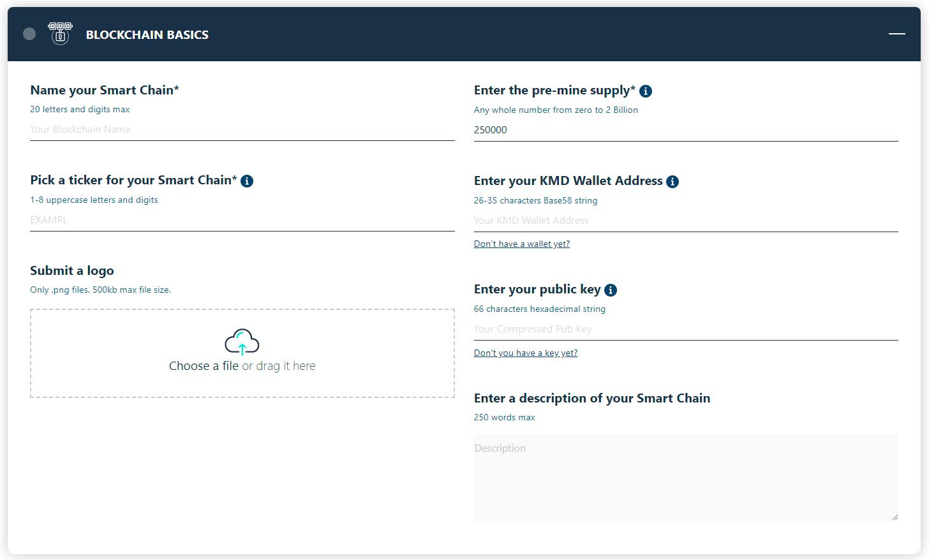Click "66 characters hexadecimal string" hint
Image resolution: width=929 pixels, height=560 pixels.
click(540, 309)
